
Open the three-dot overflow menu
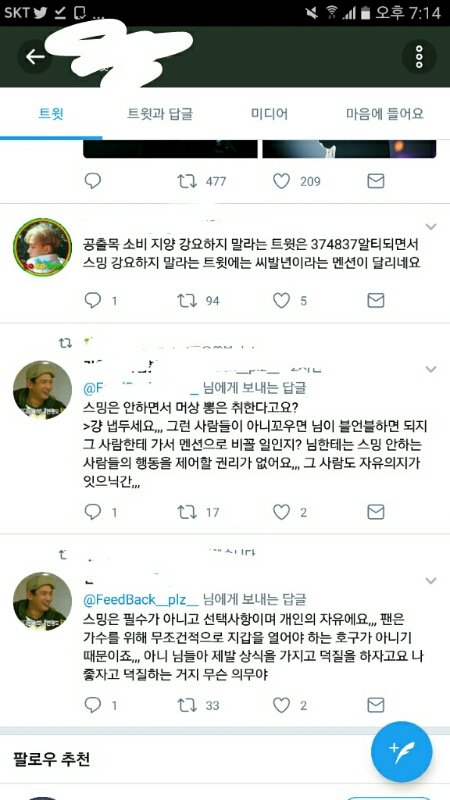[x=419, y=57]
